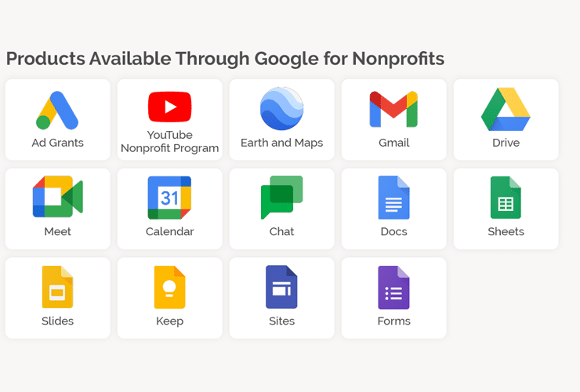Click the purple Forms list icon
The height and width of the screenshot is (392, 580).
pyautogui.click(x=393, y=287)
